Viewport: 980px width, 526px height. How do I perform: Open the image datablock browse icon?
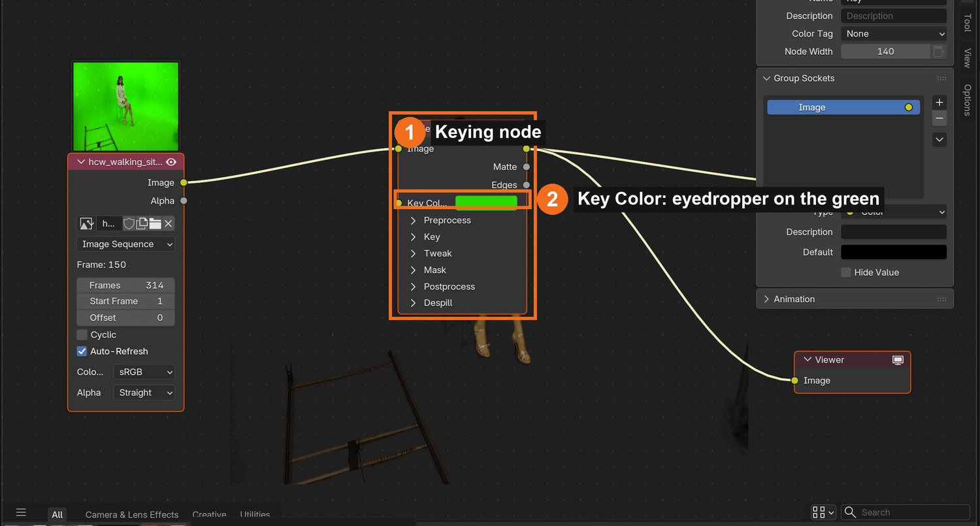point(87,223)
